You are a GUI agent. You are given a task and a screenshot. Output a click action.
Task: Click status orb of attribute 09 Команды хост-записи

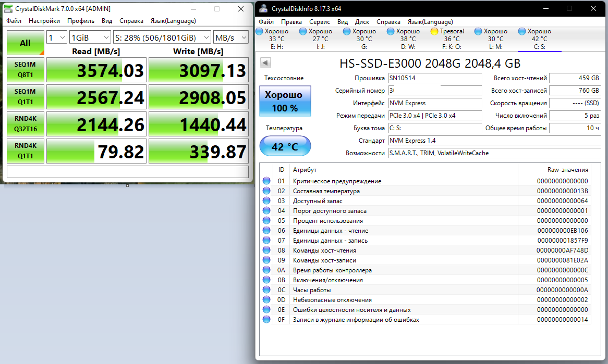(266, 260)
